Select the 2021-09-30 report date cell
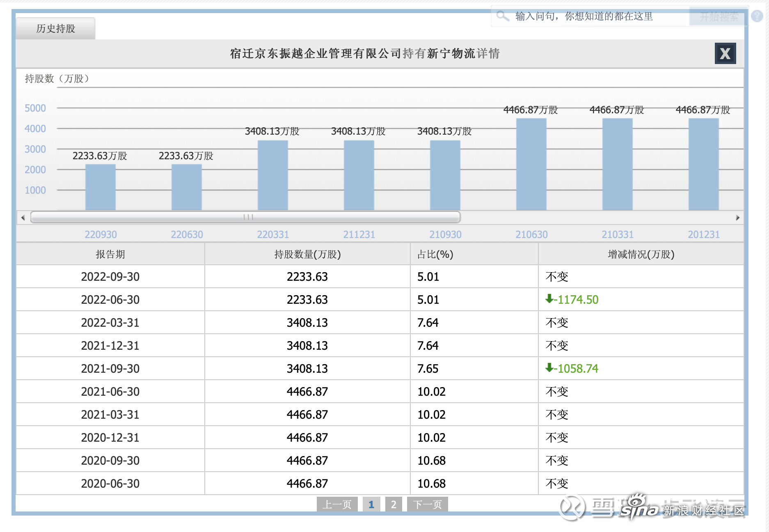Viewport: 769px width, 532px height. click(x=110, y=369)
